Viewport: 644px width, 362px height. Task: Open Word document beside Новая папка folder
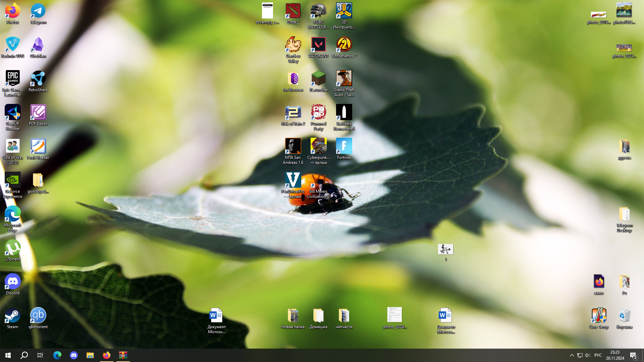(217, 320)
